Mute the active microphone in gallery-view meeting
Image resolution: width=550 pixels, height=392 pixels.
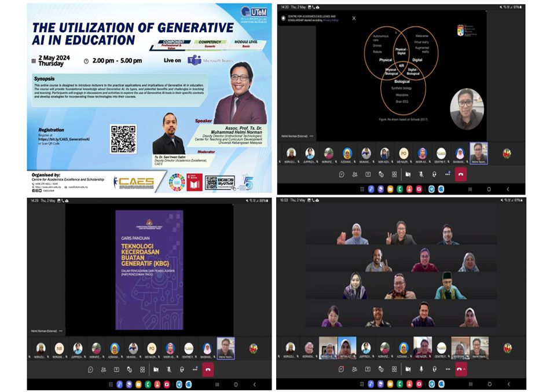421,369
